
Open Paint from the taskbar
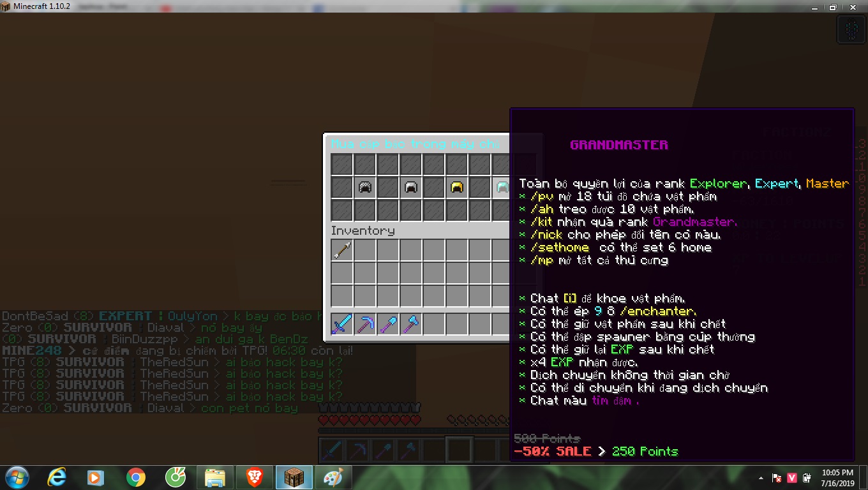(333, 477)
